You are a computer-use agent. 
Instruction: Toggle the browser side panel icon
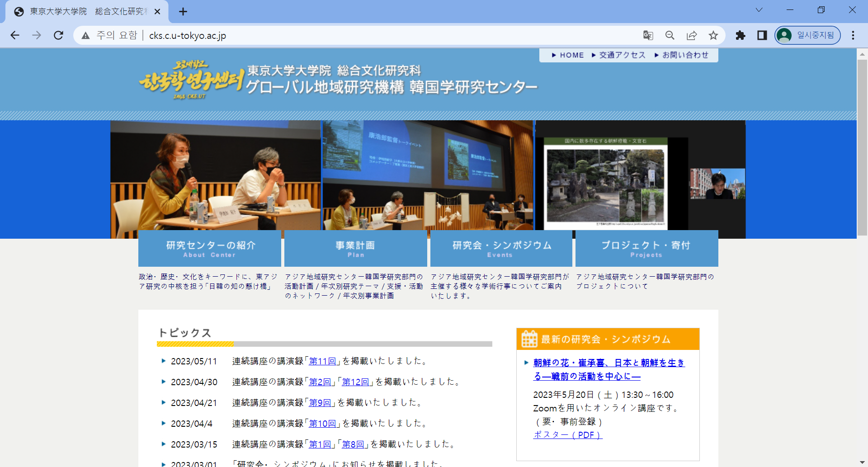pyautogui.click(x=762, y=35)
